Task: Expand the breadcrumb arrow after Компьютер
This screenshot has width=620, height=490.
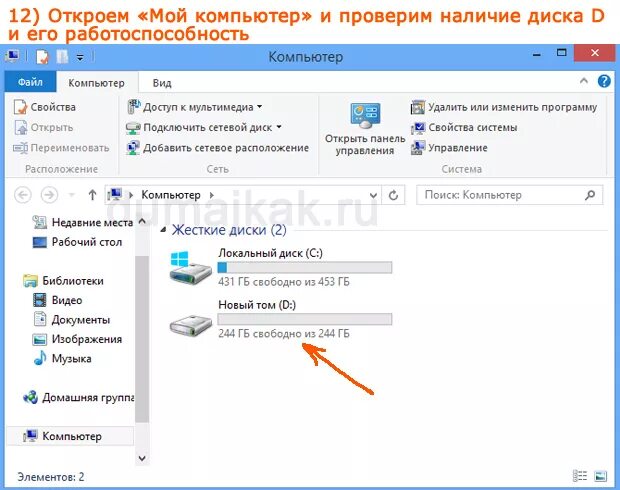Action: click(212, 195)
